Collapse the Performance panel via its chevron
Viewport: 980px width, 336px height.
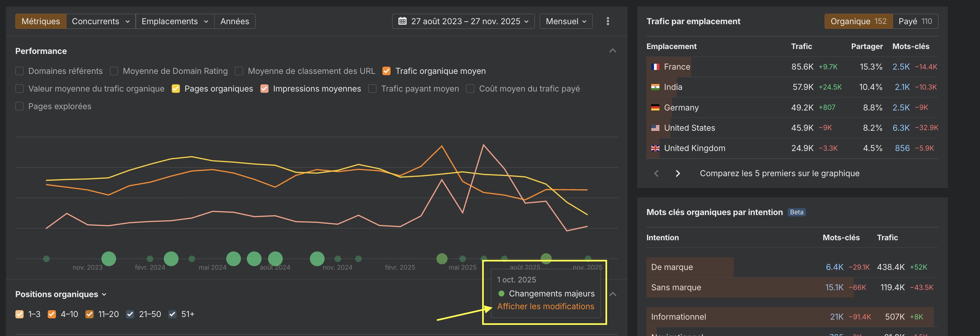coord(612,50)
